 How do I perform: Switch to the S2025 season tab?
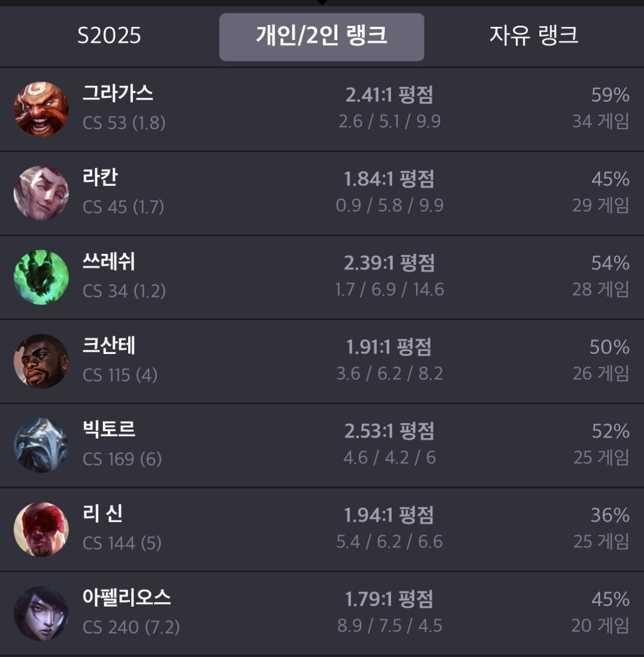[109, 36]
